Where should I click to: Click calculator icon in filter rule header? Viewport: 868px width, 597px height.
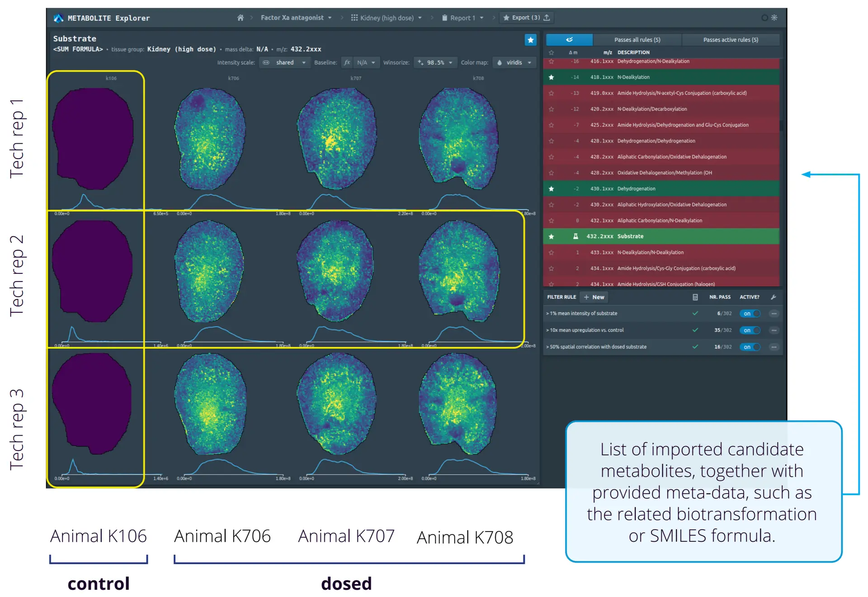pos(695,297)
